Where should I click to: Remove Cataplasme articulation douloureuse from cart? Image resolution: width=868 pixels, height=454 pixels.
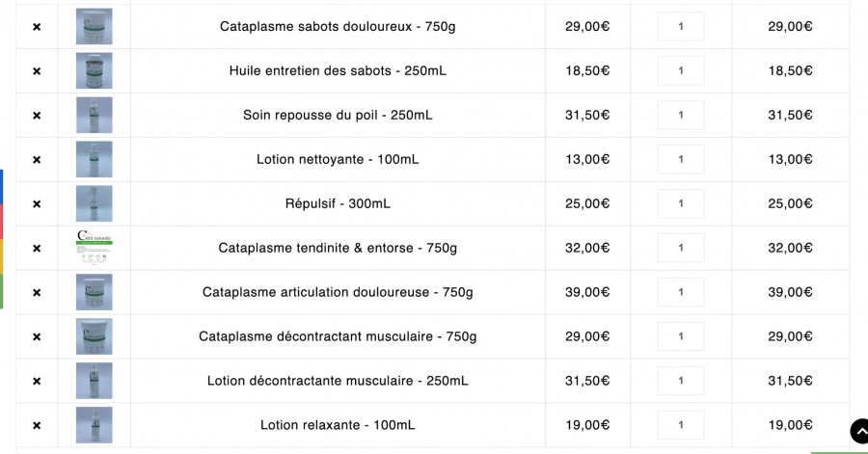[37, 293]
